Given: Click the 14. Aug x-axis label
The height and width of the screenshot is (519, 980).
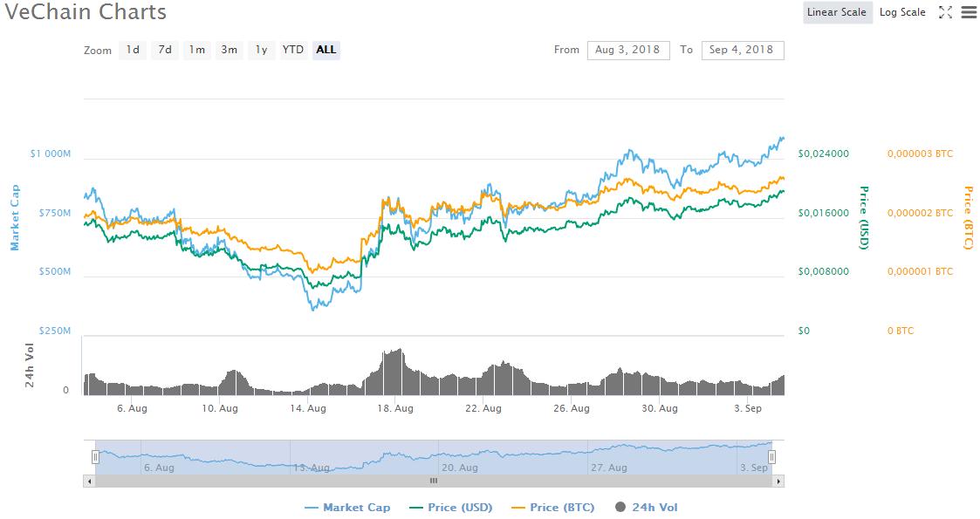Looking at the screenshot, I should 308,408.
